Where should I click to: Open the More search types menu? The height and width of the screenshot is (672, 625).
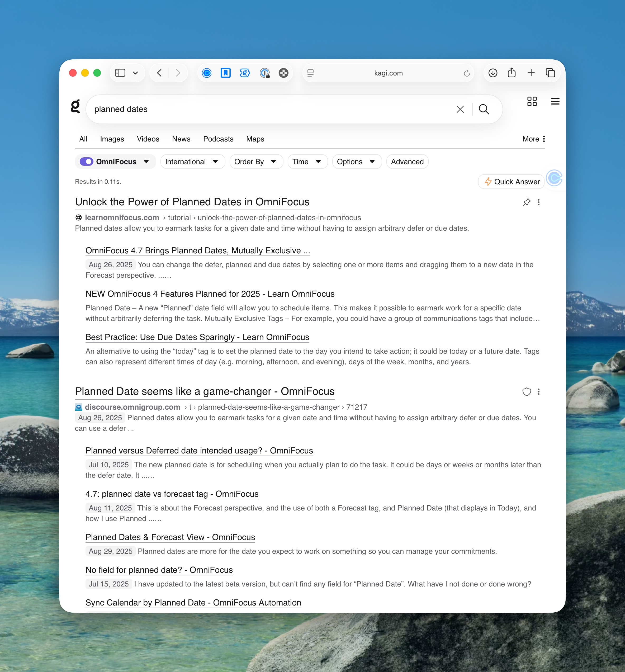(534, 139)
